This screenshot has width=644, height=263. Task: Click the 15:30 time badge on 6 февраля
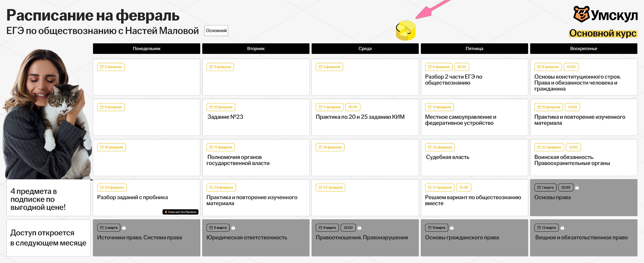(x=462, y=67)
